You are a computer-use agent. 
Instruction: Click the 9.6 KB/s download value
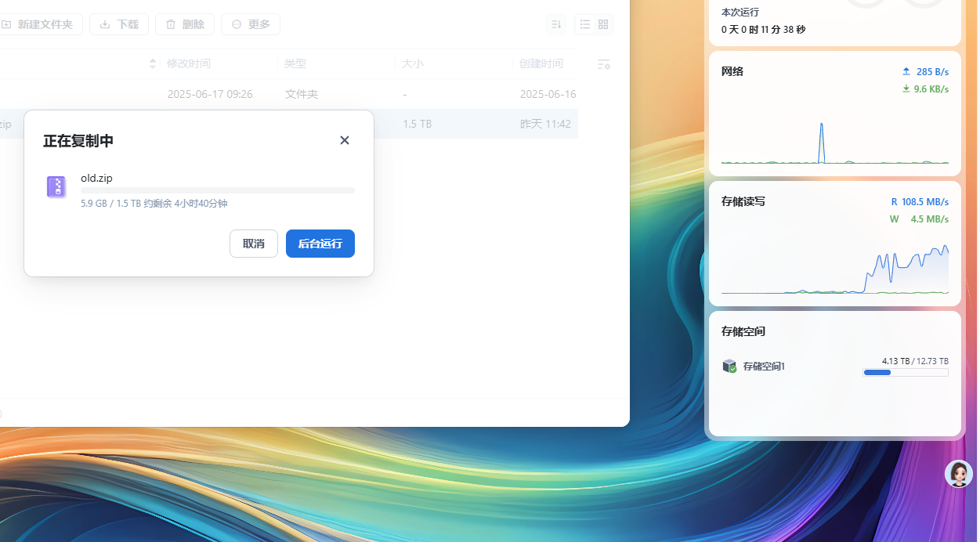point(931,89)
